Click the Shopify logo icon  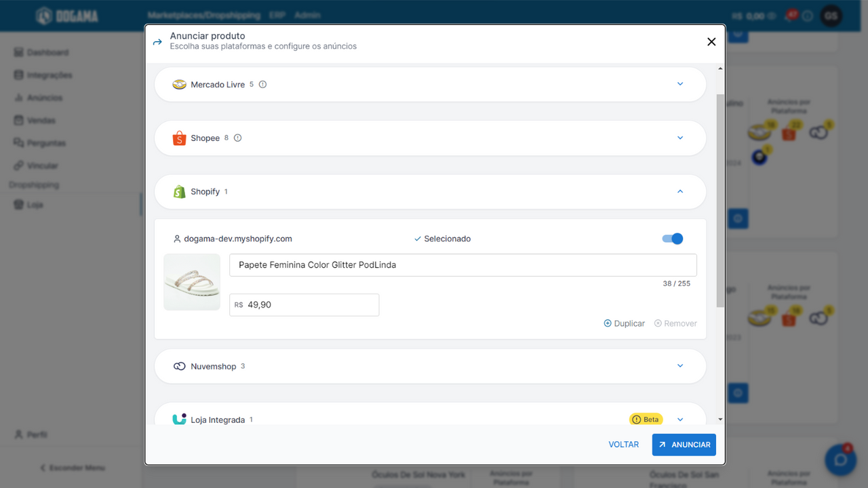(x=179, y=192)
